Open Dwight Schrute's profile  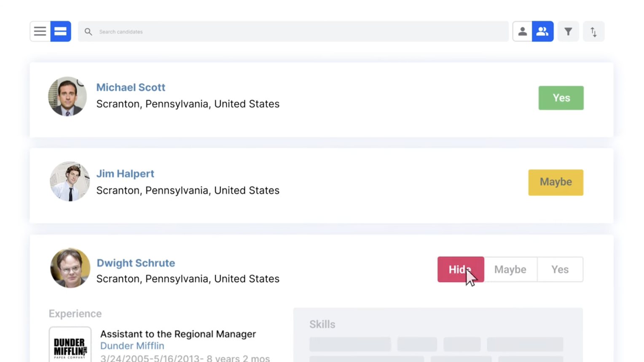click(136, 263)
